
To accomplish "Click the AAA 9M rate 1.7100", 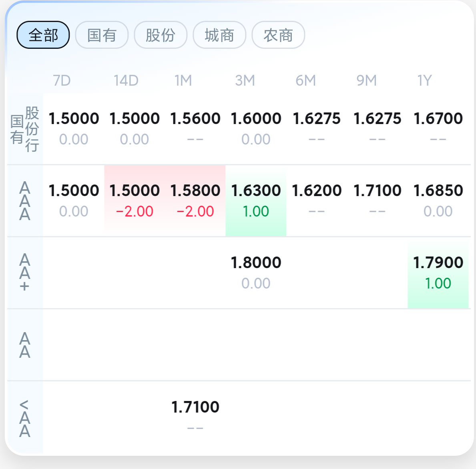I will (x=378, y=190).
